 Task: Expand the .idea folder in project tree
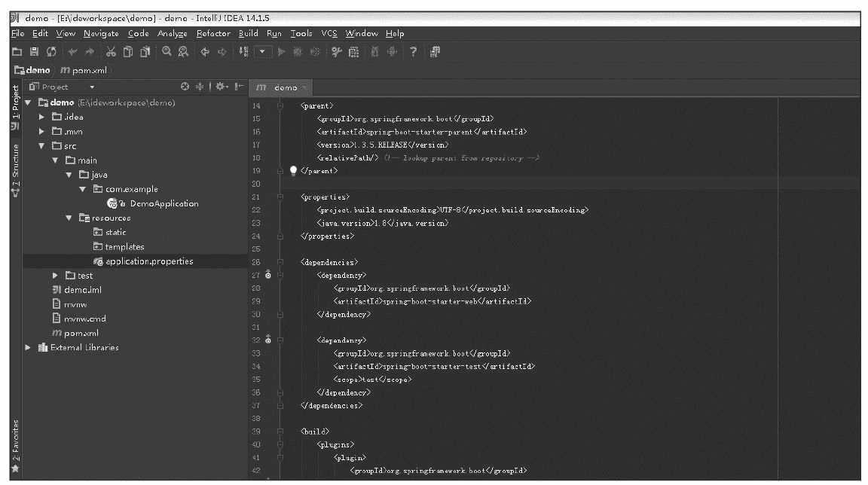[43, 117]
